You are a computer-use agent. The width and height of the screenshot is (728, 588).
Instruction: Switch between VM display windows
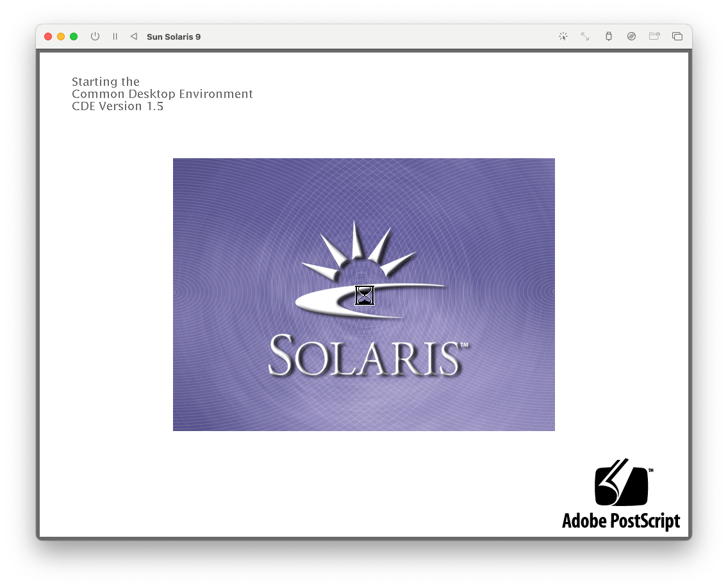pos(677,37)
